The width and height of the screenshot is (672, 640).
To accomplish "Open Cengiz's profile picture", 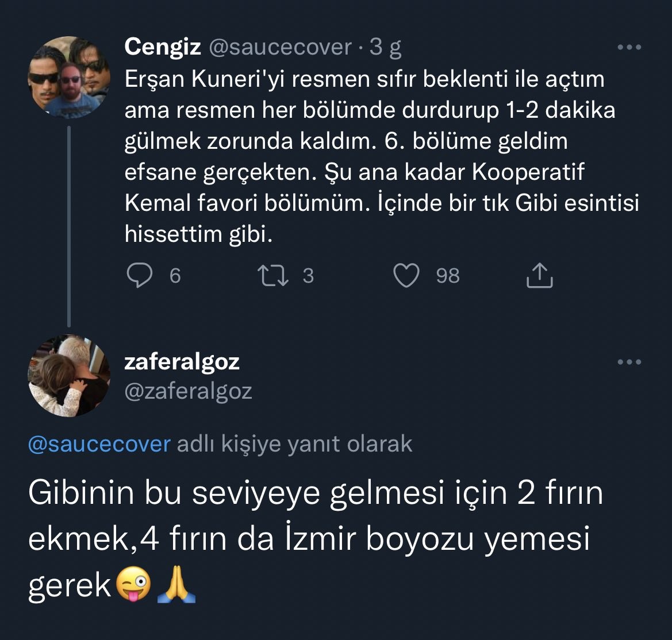I will pos(69,78).
